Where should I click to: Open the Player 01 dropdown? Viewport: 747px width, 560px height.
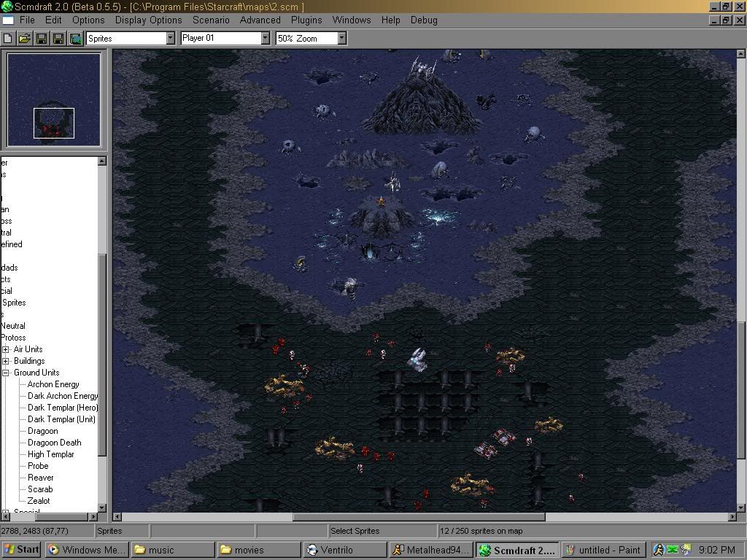coord(266,39)
